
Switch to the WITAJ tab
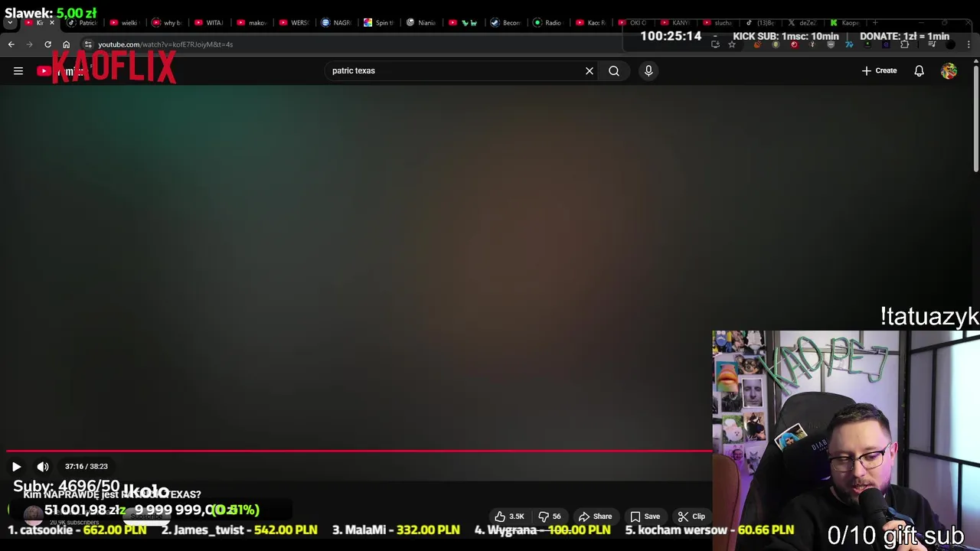click(209, 23)
